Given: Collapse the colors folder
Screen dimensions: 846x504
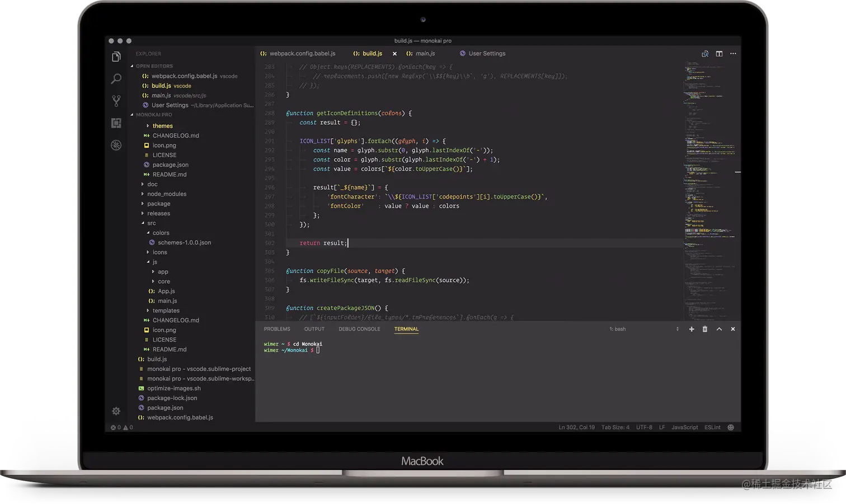Looking at the screenshot, I should [160, 233].
